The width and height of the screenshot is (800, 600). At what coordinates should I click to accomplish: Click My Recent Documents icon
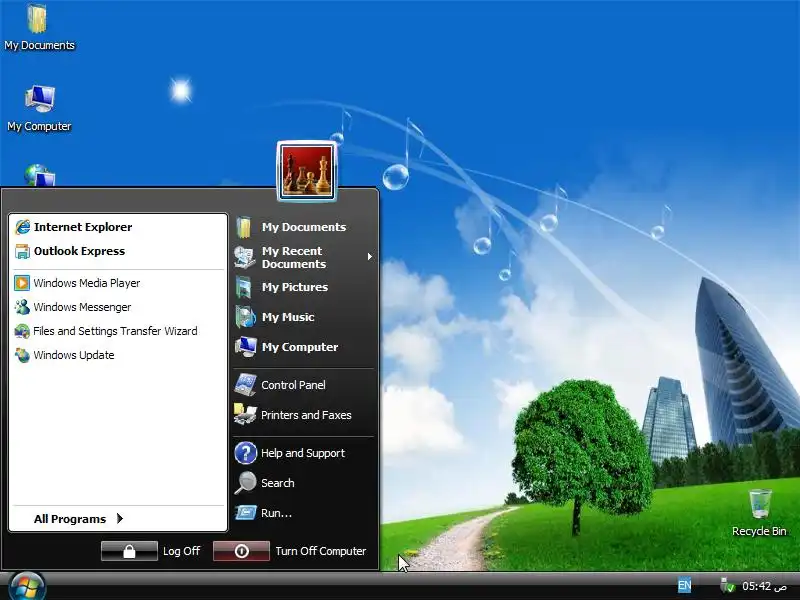click(244, 257)
